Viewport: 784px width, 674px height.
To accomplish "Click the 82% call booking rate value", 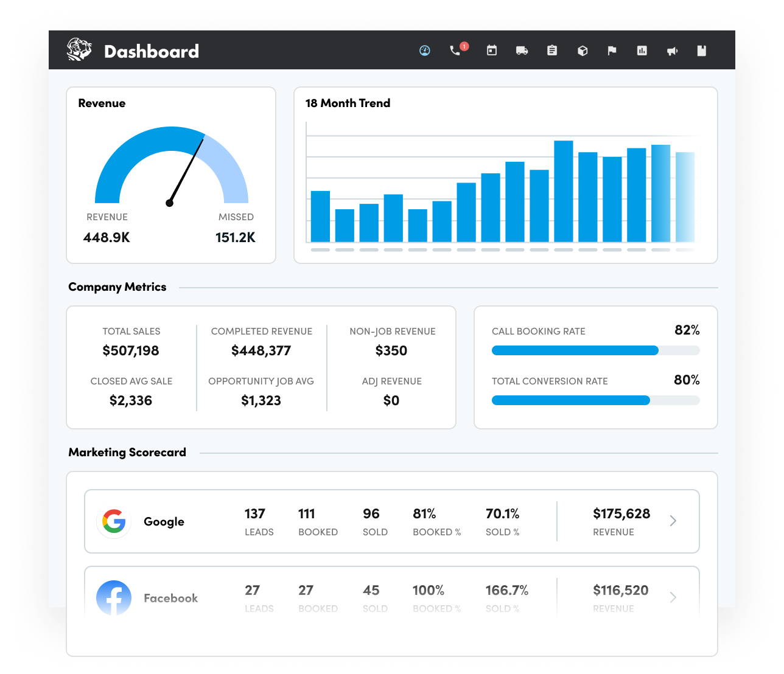I will pos(687,330).
